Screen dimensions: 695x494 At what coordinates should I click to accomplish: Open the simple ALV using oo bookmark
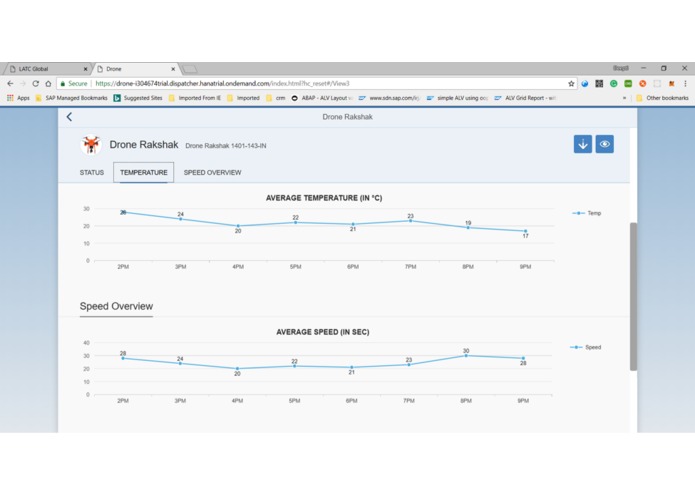(457, 98)
